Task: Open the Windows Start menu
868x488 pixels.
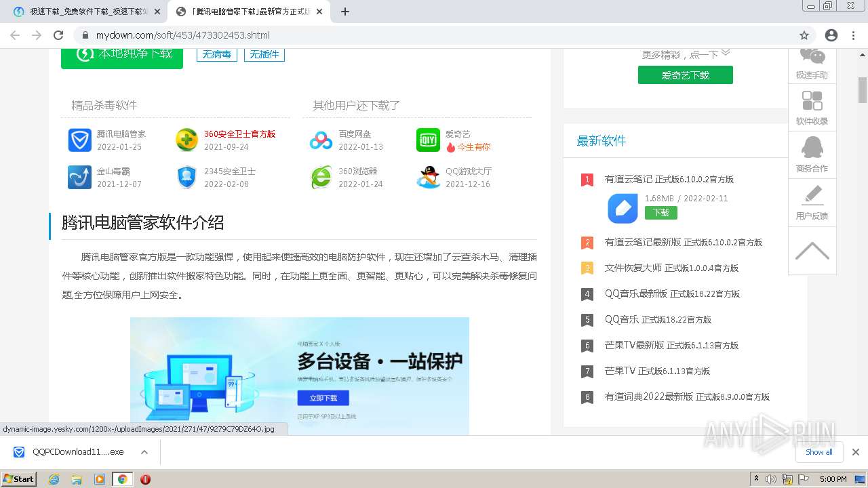Action: point(19,479)
